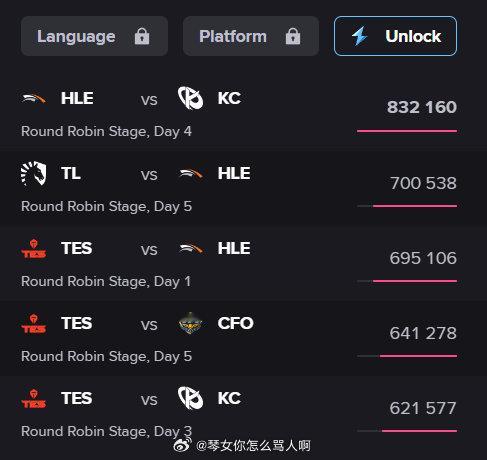Click the Weibo watermark username at bottom
This screenshot has width=487, height=460.
253,446
